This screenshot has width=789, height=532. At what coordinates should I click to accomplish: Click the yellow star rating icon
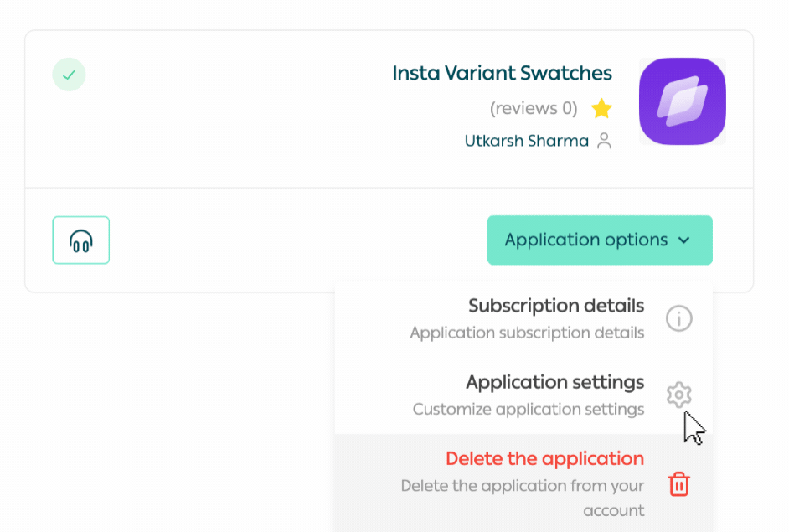pyautogui.click(x=601, y=108)
